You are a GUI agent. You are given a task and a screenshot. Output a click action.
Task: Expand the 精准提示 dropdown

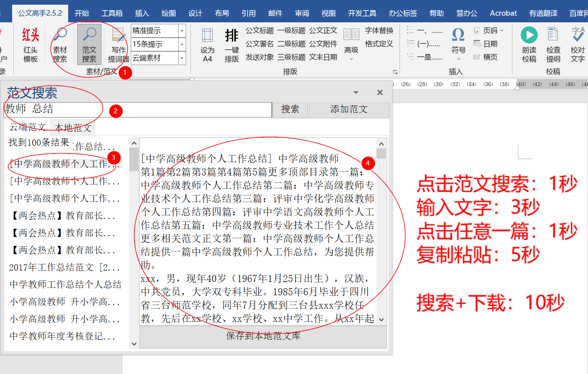[182, 31]
